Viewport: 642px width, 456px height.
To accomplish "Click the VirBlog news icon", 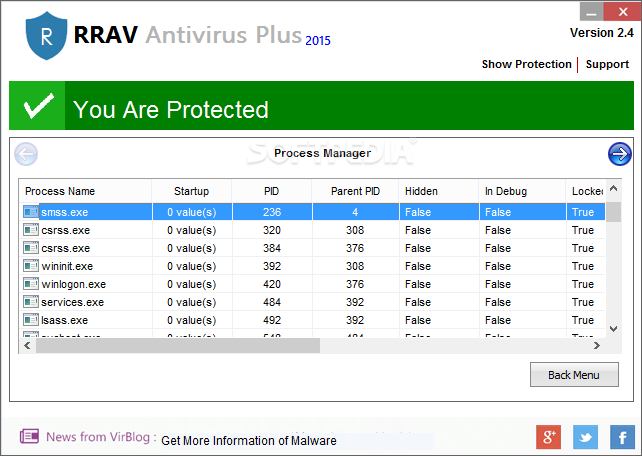I will (29, 436).
